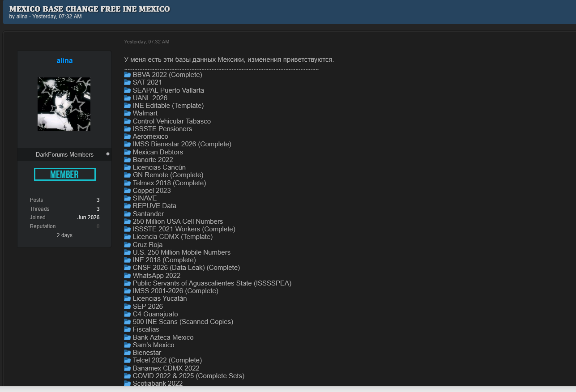Click folder icon beside Cruz Roja
This screenshot has height=392, width=576.
click(x=128, y=244)
